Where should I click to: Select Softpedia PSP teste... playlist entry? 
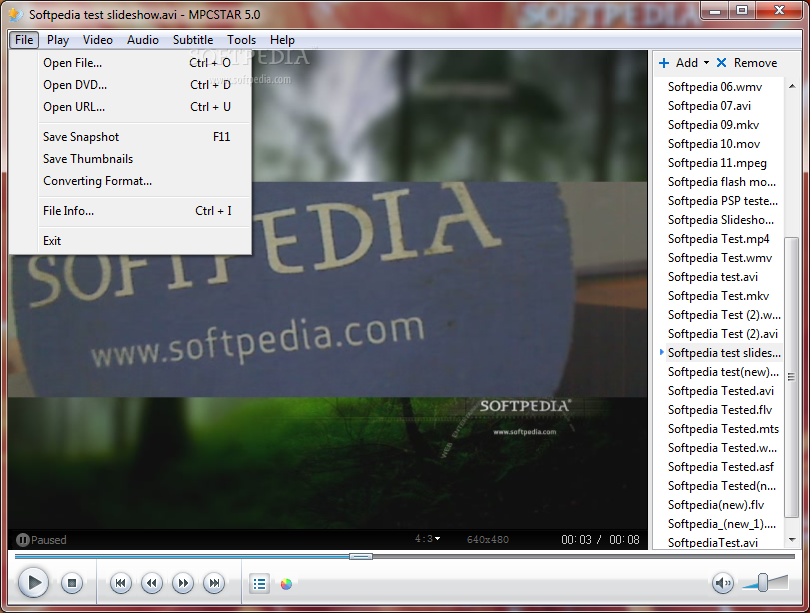(x=723, y=201)
